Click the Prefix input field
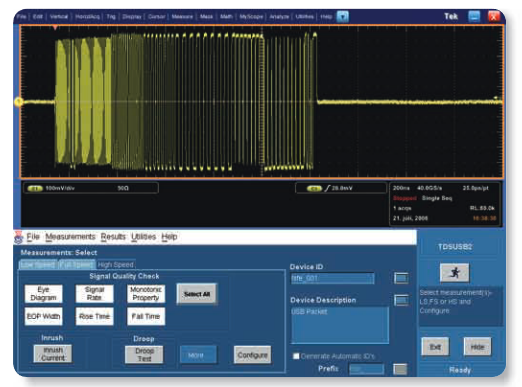The height and width of the screenshot is (387, 522). point(366,369)
